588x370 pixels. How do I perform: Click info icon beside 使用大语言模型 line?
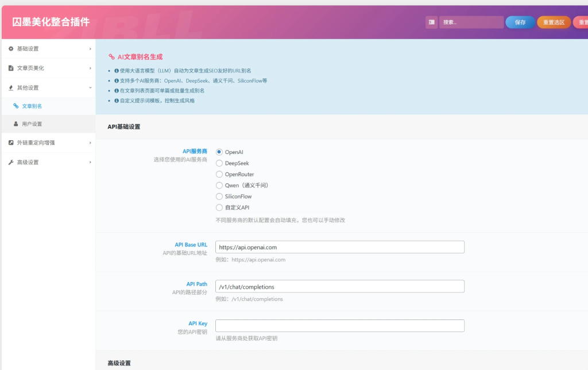117,71
